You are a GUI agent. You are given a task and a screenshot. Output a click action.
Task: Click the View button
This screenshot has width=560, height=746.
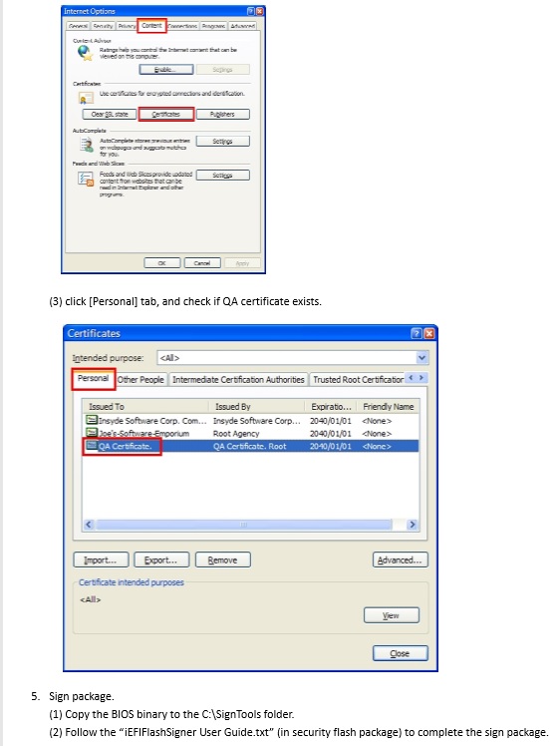(392, 615)
